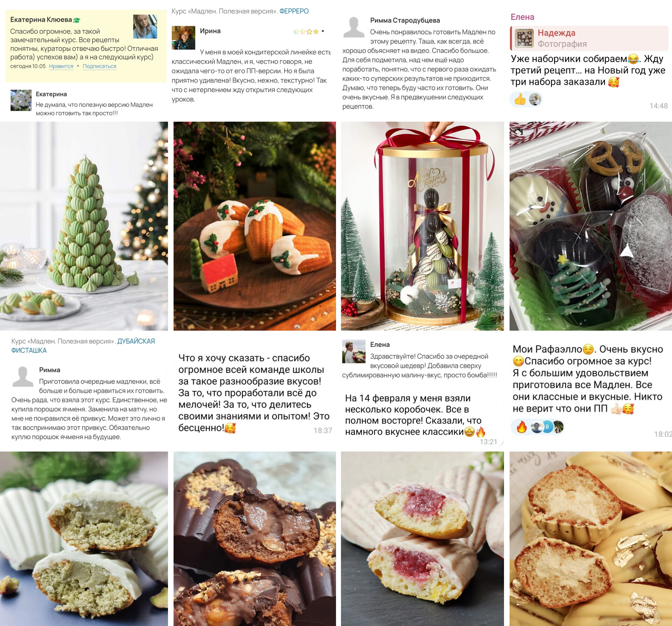Click the sender name 'Елена' in pink
672x626 pixels.
click(x=522, y=17)
